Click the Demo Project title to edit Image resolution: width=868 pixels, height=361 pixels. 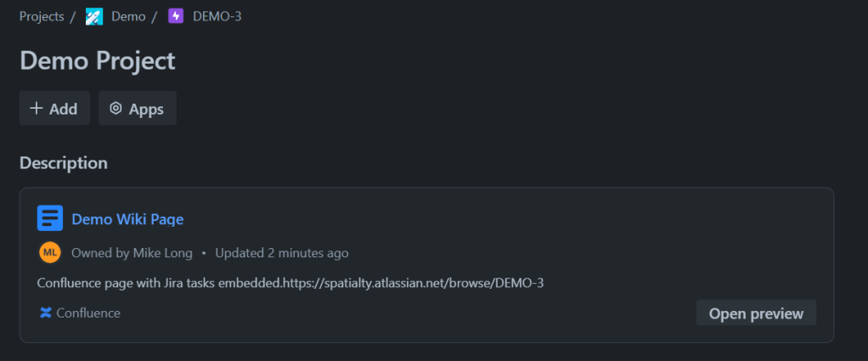point(97,61)
